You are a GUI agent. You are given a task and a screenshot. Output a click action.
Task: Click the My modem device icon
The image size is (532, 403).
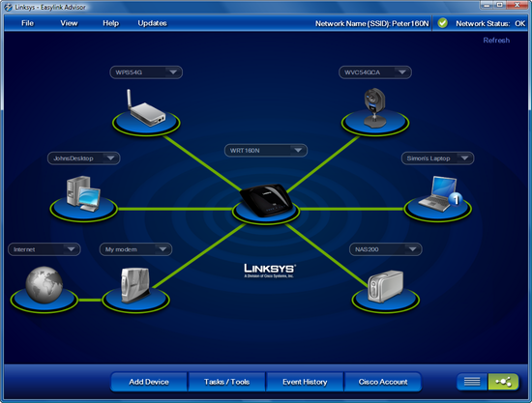pyautogui.click(x=135, y=285)
